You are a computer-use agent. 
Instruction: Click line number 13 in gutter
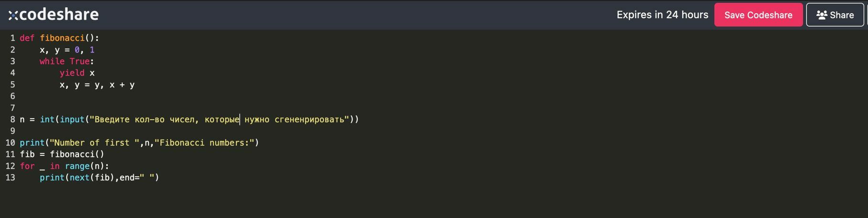coord(10,178)
